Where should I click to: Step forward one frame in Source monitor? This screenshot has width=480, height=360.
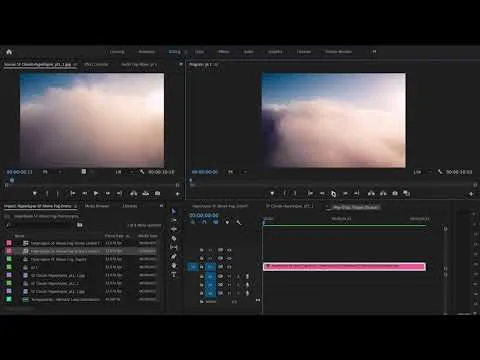[108, 193]
